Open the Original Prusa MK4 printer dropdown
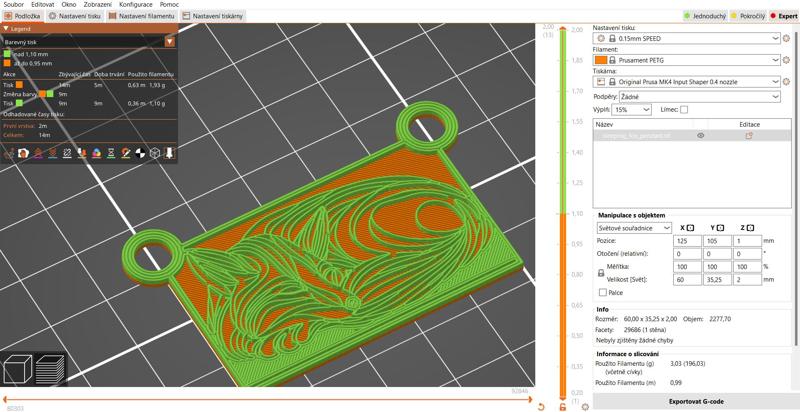The width and height of the screenshot is (800, 412). click(687, 82)
